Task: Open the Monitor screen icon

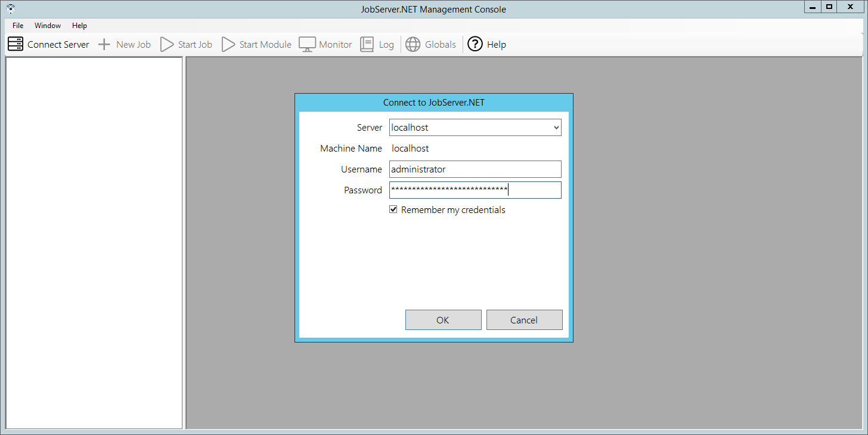Action: click(x=307, y=44)
